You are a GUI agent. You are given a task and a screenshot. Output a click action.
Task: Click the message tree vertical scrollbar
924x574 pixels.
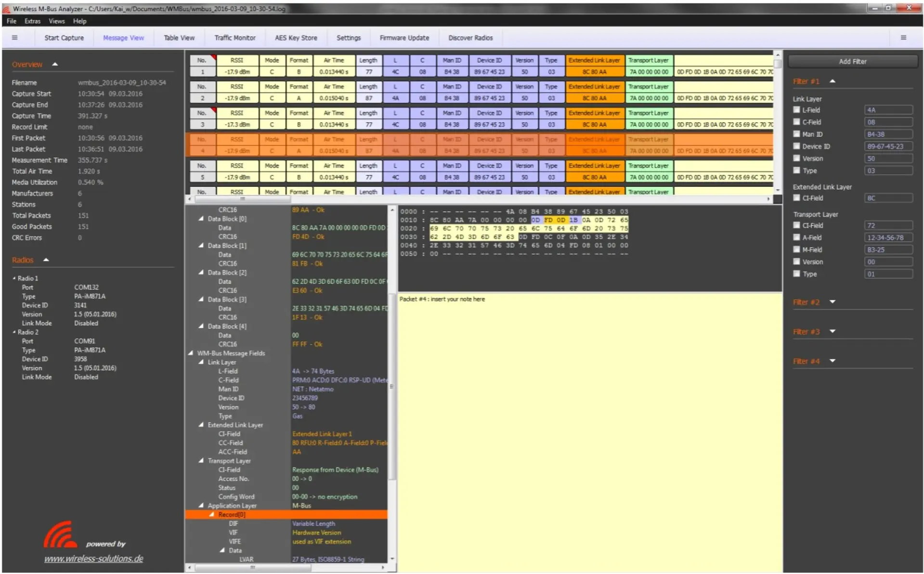[x=392, y=385]
